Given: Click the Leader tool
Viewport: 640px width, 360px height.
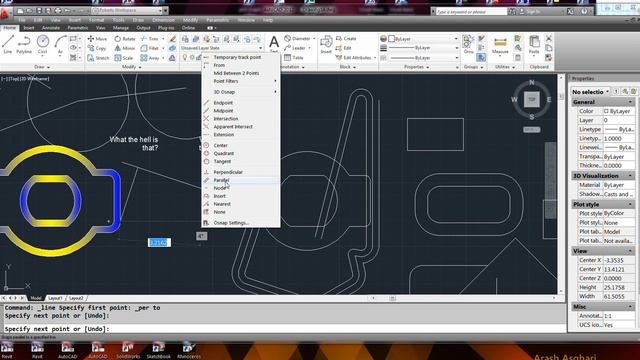Looking at the screenshot, I should coord(295,48).
